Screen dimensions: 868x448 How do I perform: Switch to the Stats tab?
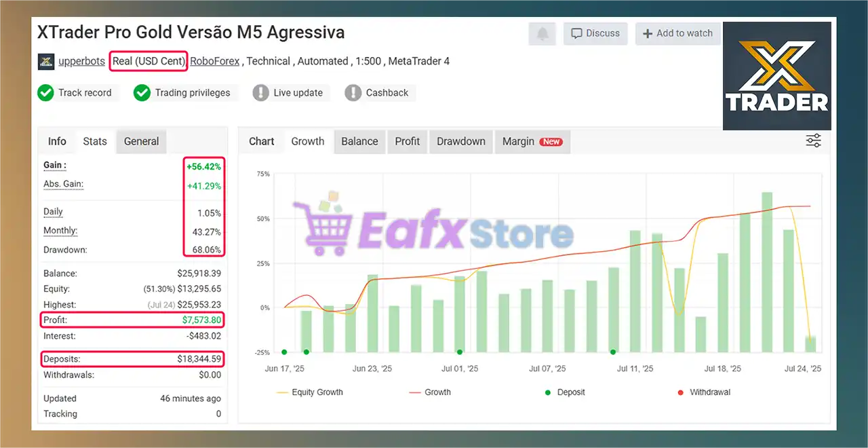tap(95, 141)
